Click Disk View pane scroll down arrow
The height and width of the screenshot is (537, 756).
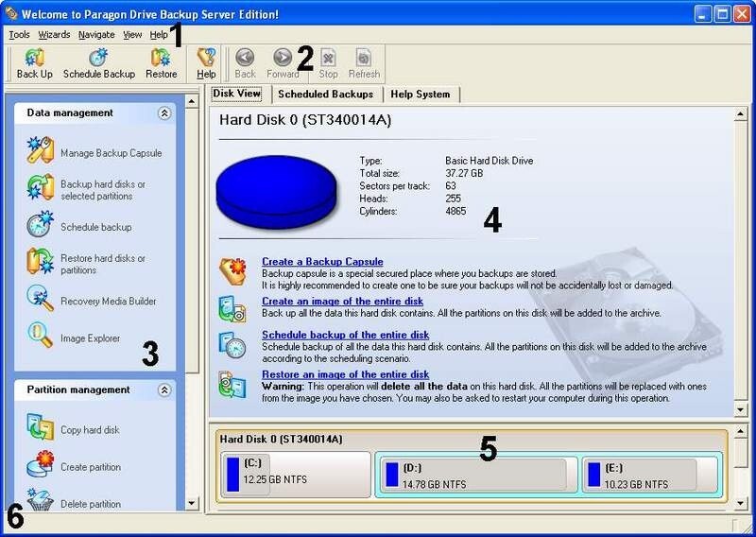[x=741, y=410]
